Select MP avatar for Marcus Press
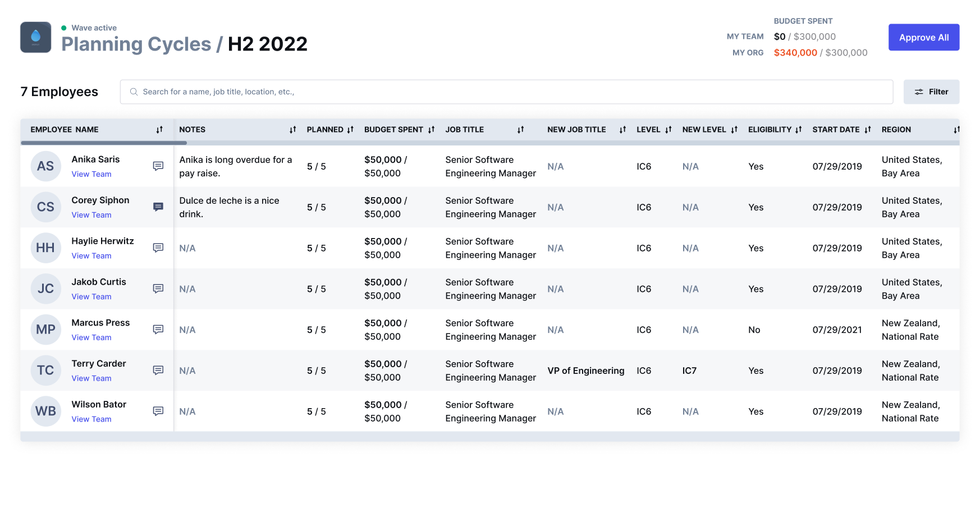The image size is (980, 512). pos(45,330)
